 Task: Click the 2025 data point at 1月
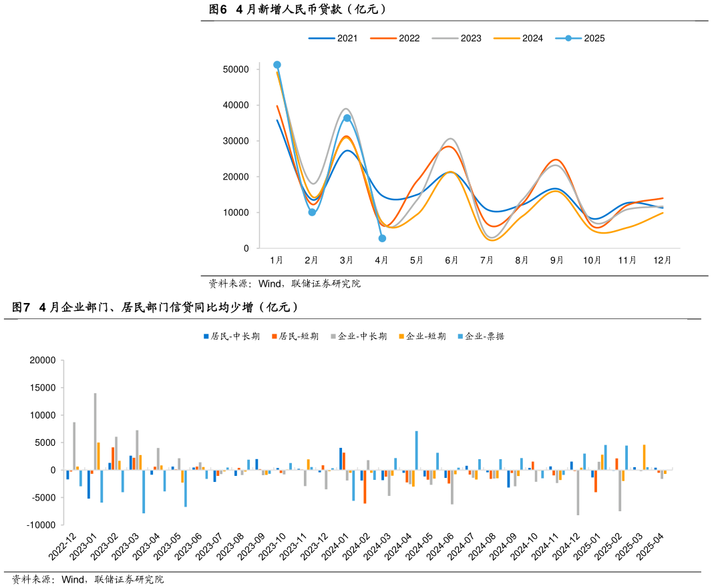[277, 65]
